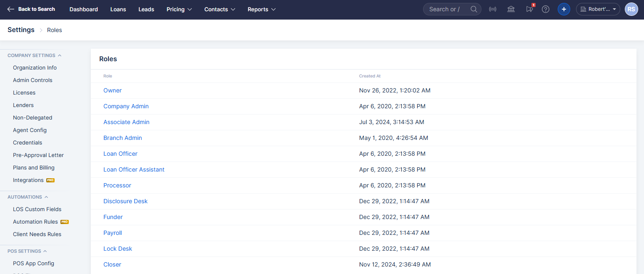Image resolution: width=644 pixels, height=274 pixels.
Task: Open the Processor role
Action: click(117, 185)
